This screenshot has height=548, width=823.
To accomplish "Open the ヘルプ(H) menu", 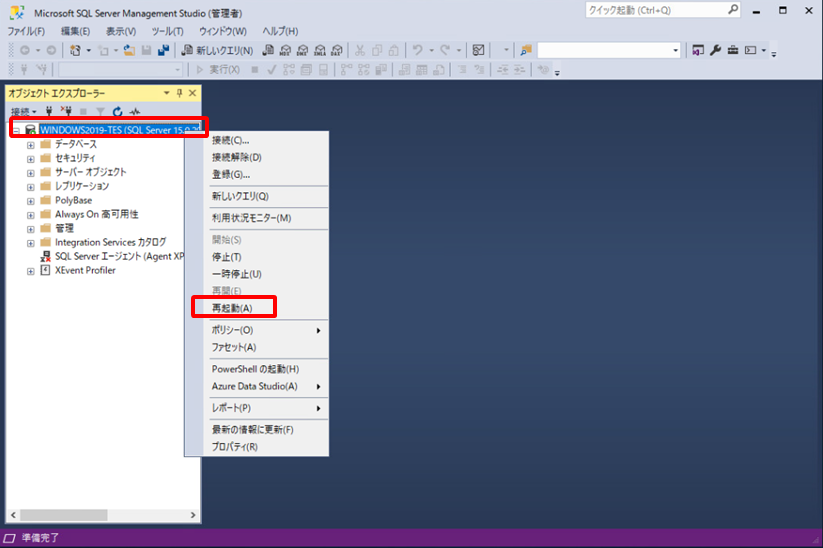I will coord(280,31).
